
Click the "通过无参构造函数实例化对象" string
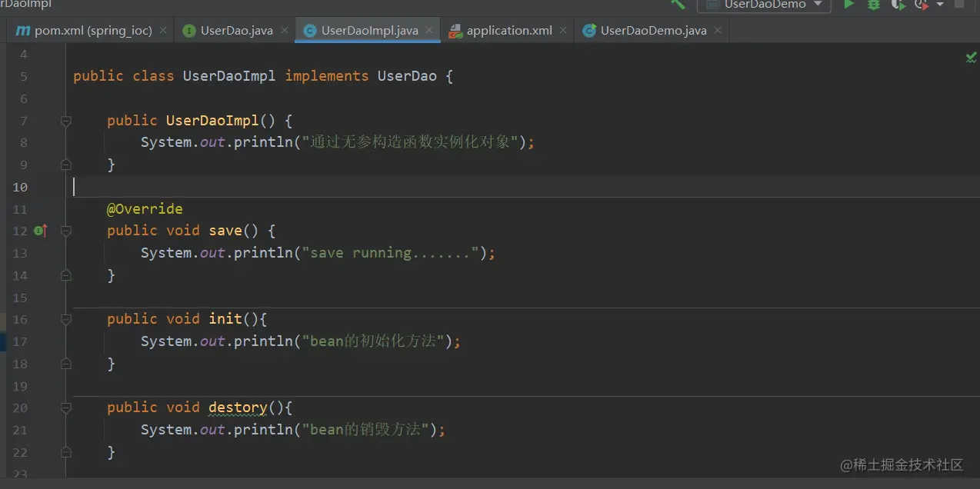(x=411, y=142)
